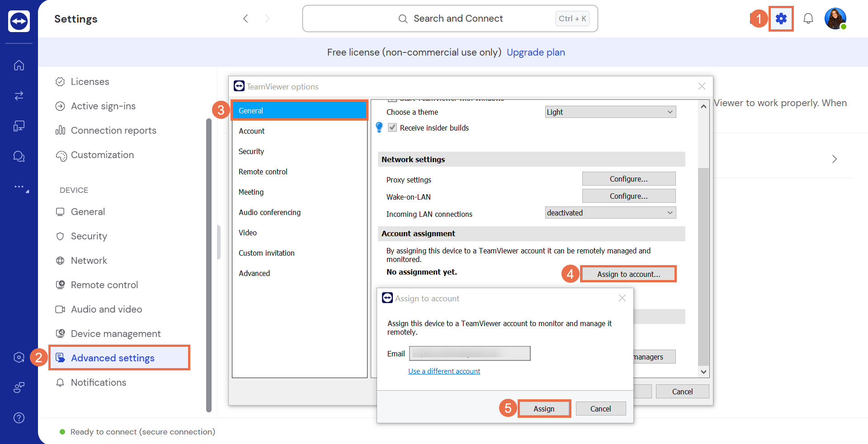Toggle the Receive insider builds checkbox

coord(392,127)
